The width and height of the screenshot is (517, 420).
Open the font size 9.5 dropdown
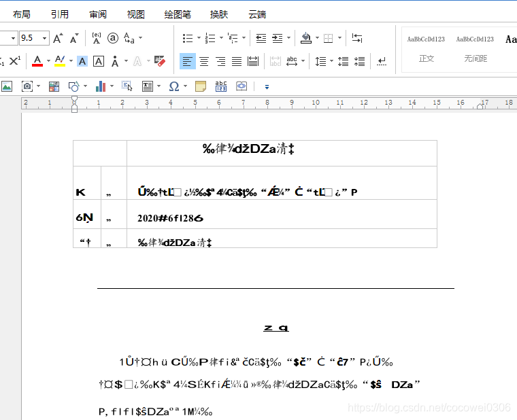point(44,38)
